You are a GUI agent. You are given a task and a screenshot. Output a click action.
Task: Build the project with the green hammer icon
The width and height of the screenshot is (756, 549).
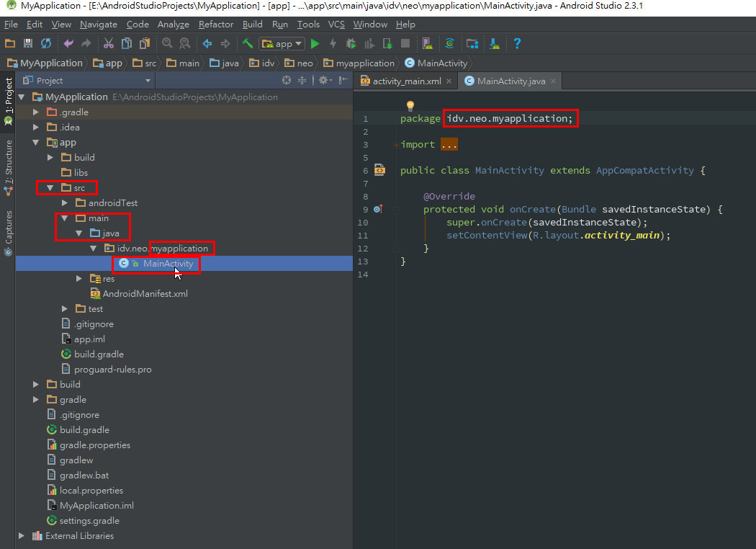248,44
